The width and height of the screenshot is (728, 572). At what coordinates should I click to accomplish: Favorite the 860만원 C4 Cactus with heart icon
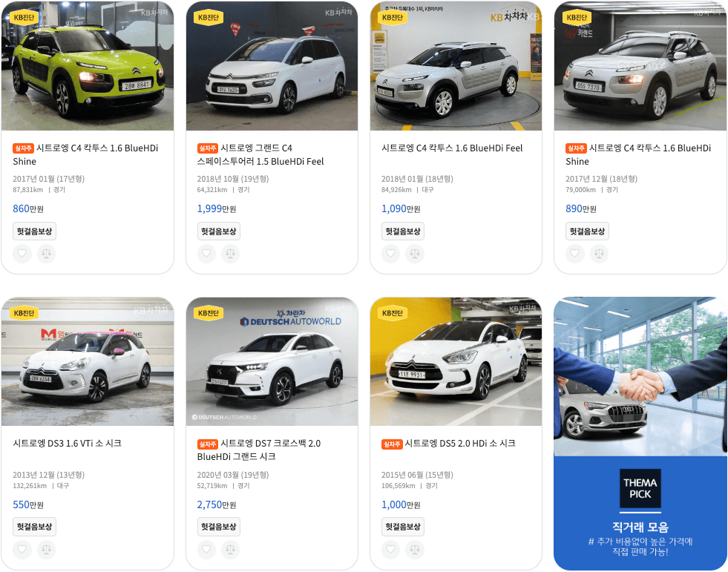click(x=22, y=254)
